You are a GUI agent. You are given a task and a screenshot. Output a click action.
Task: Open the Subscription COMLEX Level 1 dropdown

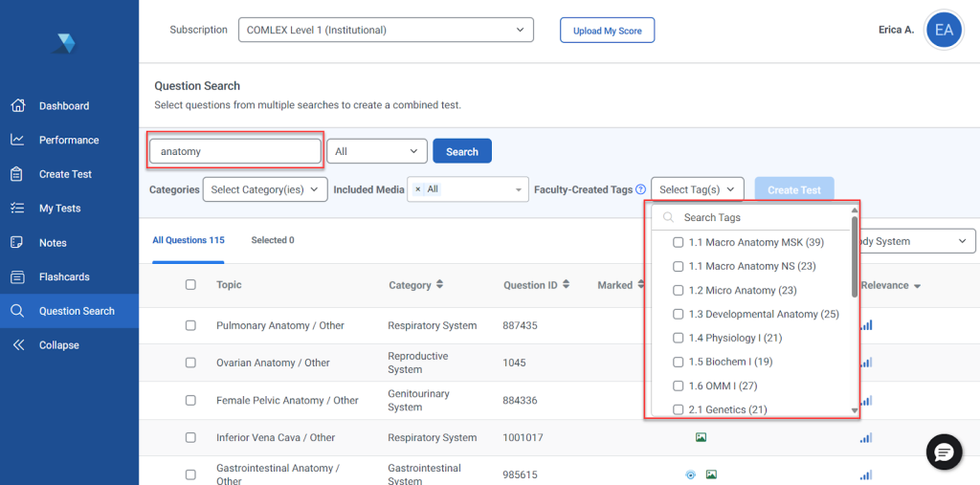click(x=386, y=31)
